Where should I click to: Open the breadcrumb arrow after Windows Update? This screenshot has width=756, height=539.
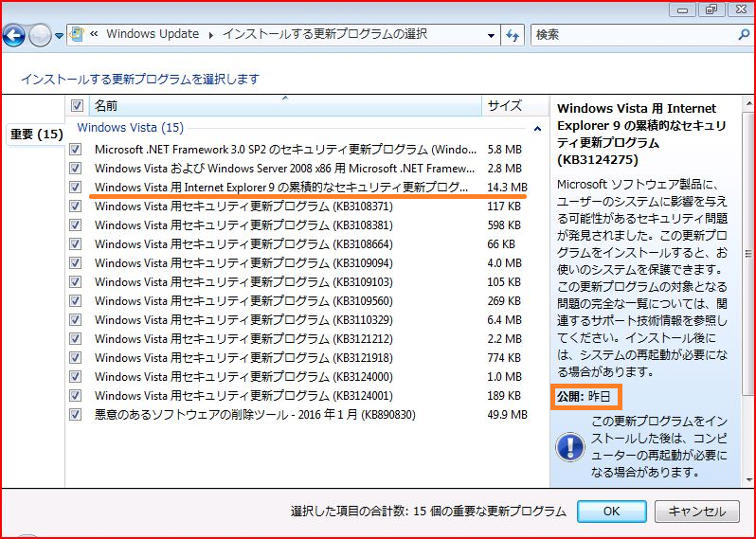211,35
